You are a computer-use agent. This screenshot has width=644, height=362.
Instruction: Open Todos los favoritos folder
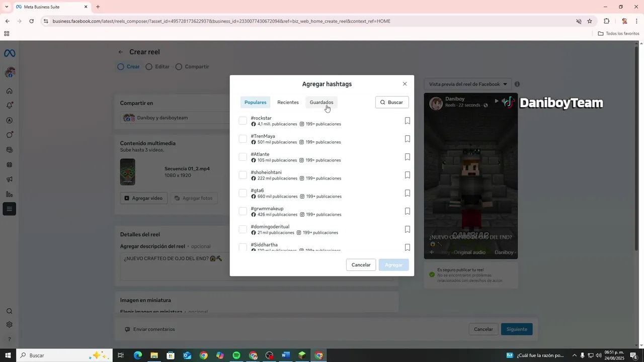[x=619, y=34]
